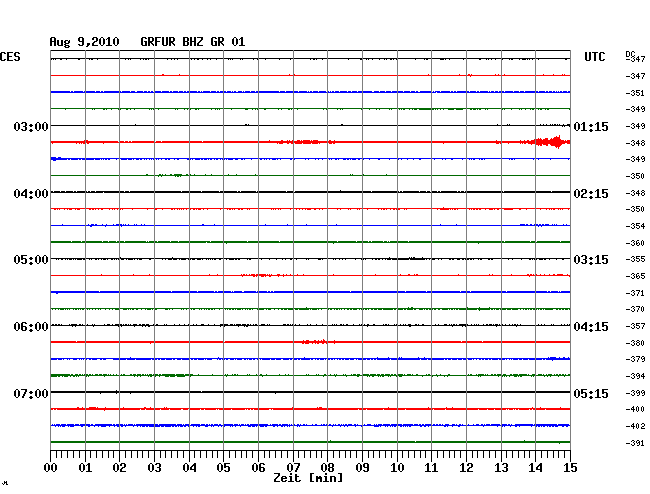Click the 01:15 UTC time label

click(x=591, y=127)
